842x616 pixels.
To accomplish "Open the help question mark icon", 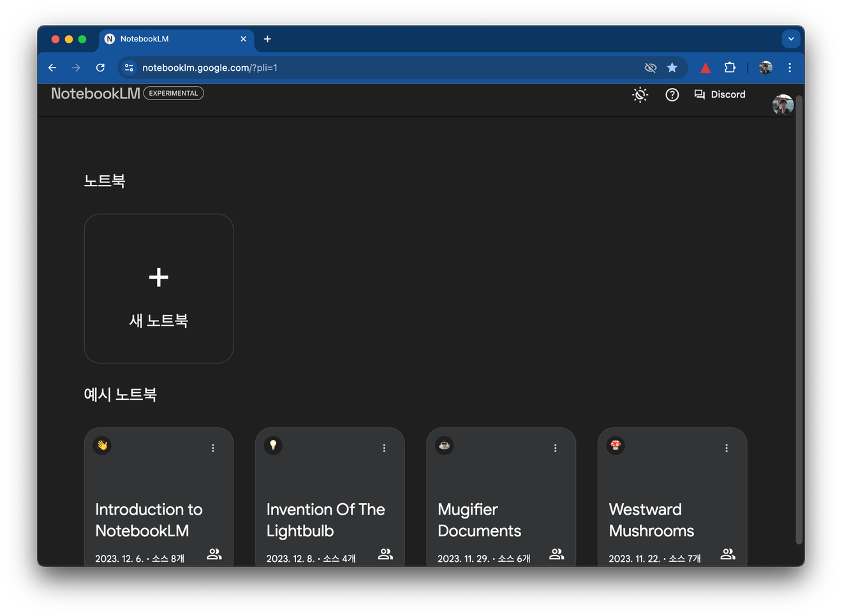I will click(672, 95).
